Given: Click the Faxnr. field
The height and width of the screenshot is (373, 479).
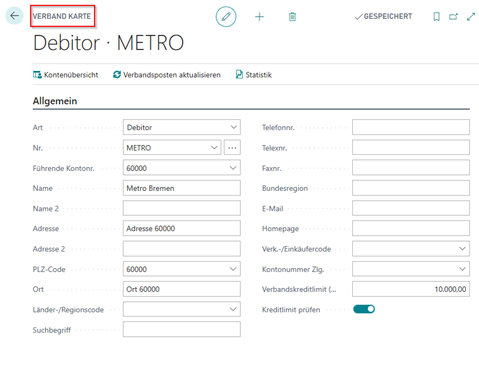Looking at the screenshot, I should [411, 168].
